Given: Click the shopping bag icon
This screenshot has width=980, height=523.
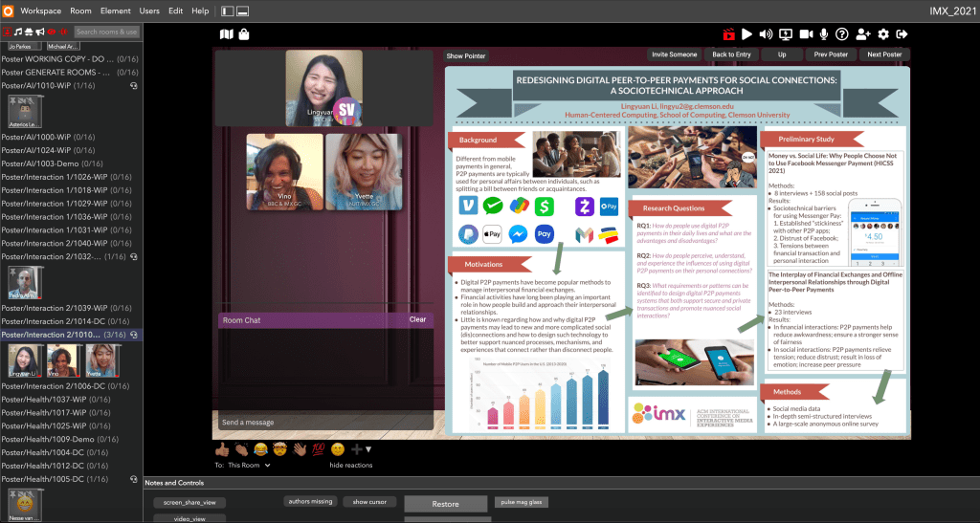Looking at the screenshot, I should pos(244,34).
